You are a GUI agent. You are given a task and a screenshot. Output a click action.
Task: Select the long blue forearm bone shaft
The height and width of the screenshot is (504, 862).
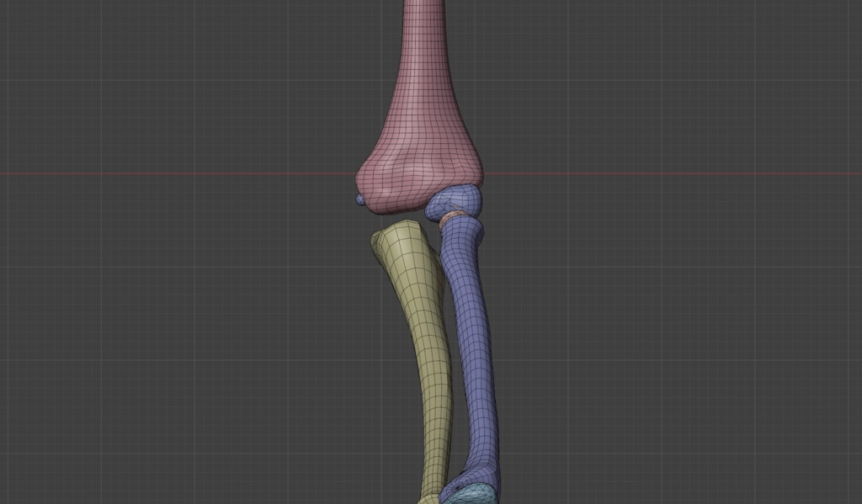pos(474,341)
